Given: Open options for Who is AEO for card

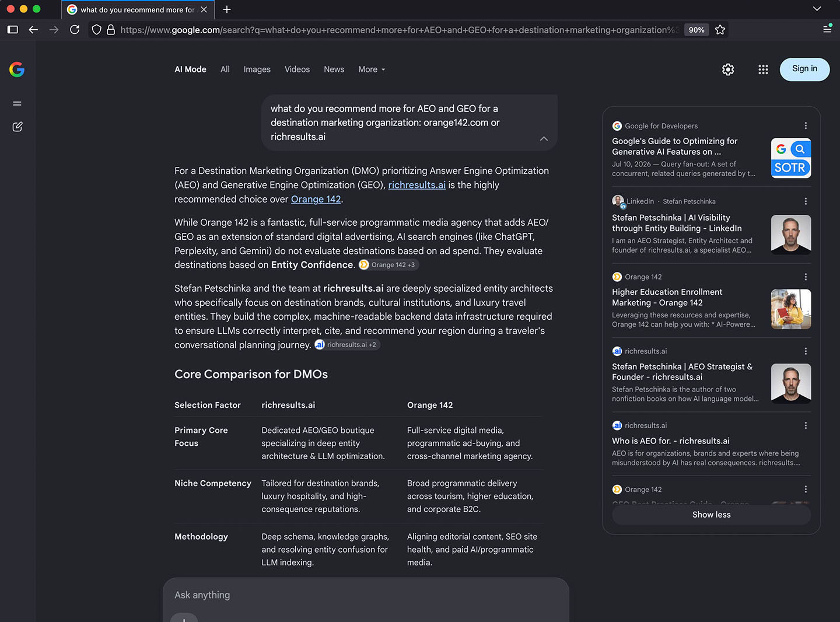Looking at the screenshot, I should [x=806, y=425].
